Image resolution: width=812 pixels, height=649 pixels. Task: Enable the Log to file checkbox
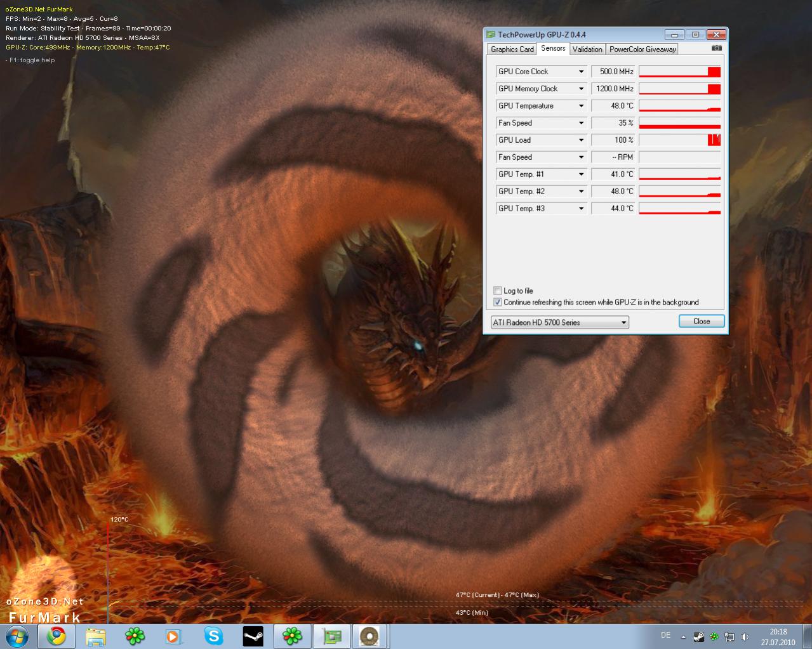tap(498, 291)
